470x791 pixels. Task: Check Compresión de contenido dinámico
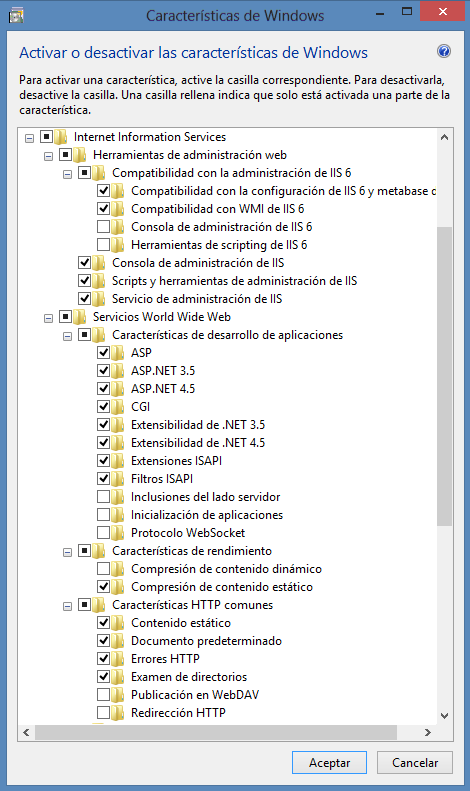[103, 569]
